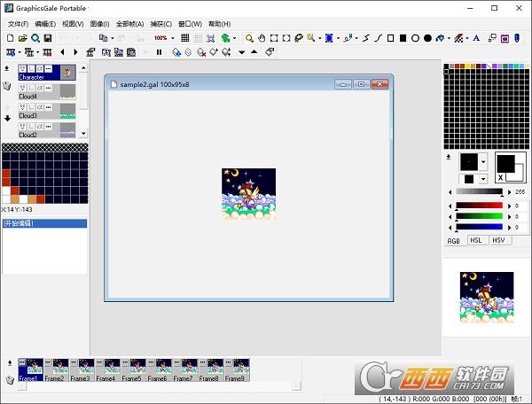The width and height of the screenshot is (532, 404).
Task: Toggle visibility of the Cloud3 layer
Action: click(21, 107)
